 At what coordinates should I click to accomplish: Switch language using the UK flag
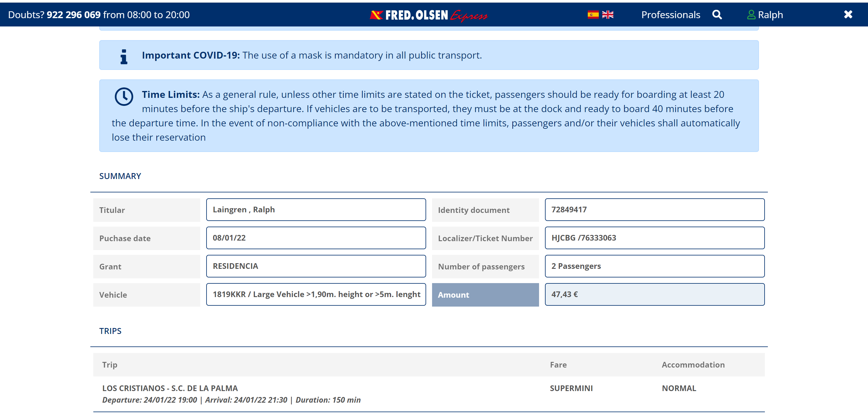(x=607, y=15)
